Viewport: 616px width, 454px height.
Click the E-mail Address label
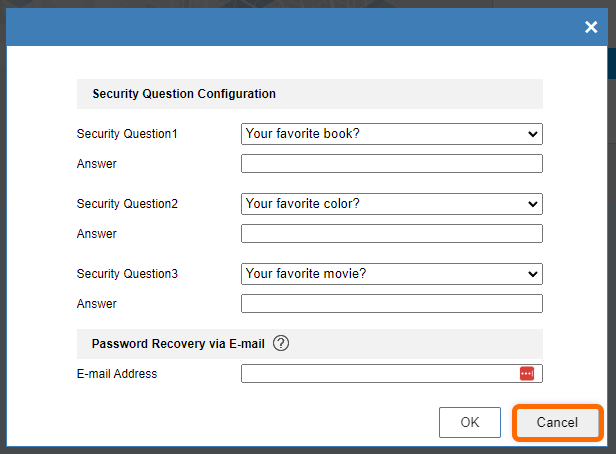pos(117,374)
